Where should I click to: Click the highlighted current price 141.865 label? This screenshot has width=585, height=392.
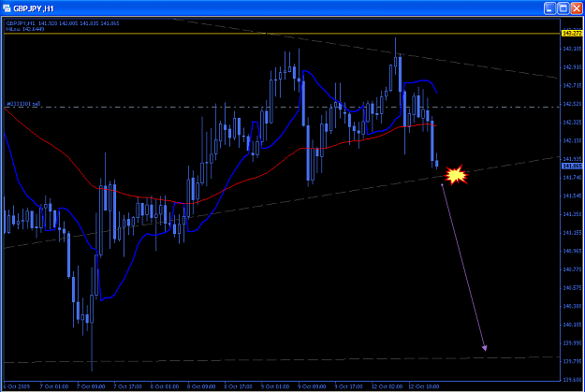point(572,166)
